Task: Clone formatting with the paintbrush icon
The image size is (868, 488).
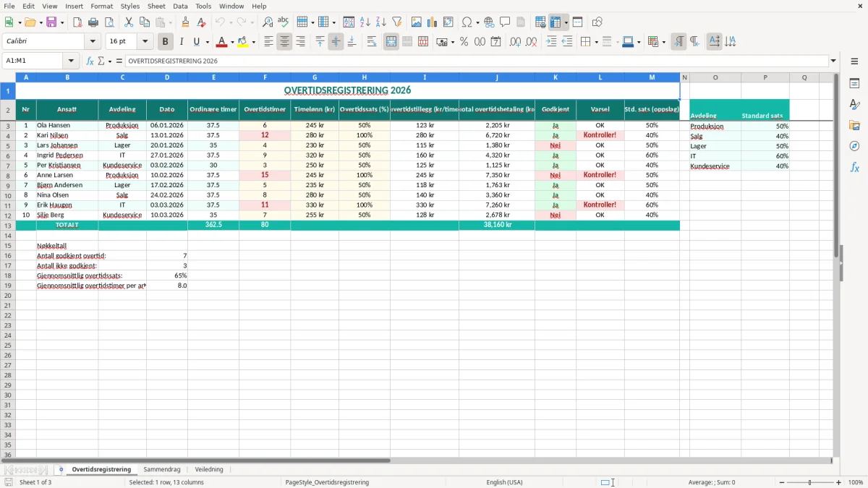Action: pyautogui.click(x=186, y=22)
